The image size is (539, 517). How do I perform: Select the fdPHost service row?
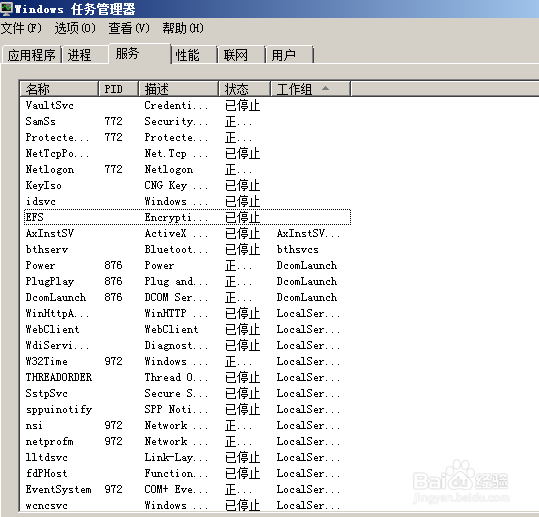(187, 473)
